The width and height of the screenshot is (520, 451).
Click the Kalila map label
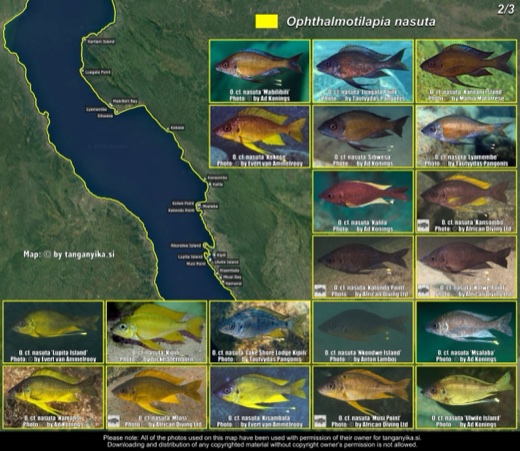point(217,184)
